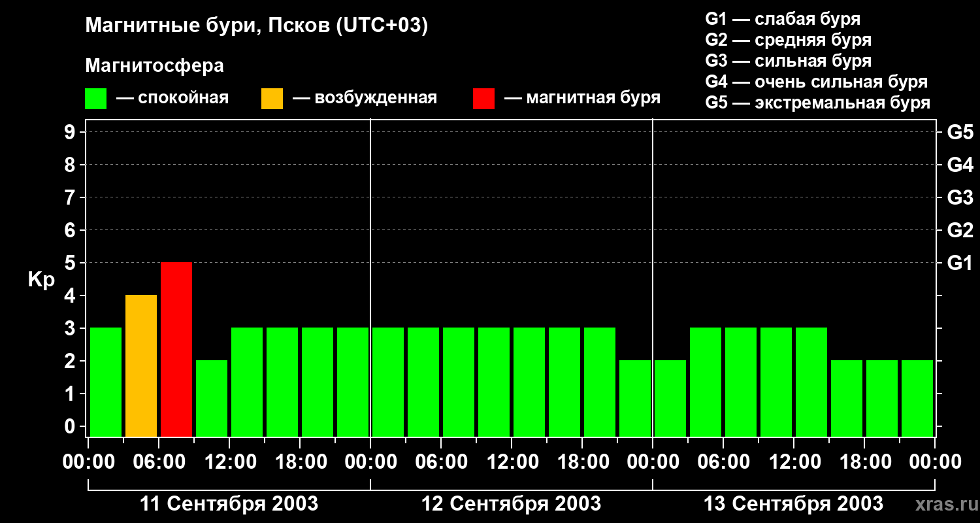This screenshot has width=980, height=523.
Task: Click the short Kp 2 green bar on 11 September
Action: pyautogui.click(x=212, y=398)
